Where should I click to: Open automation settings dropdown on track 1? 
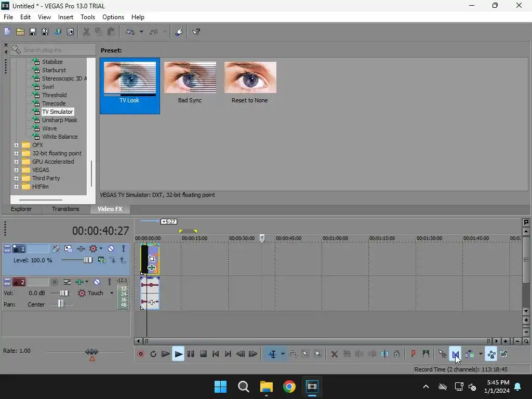[101, 249]
